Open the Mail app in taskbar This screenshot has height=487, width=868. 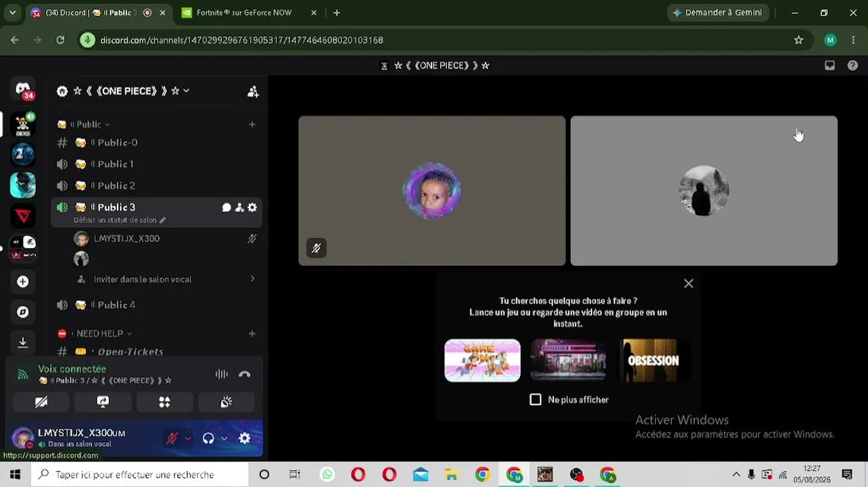coord(420,475)
